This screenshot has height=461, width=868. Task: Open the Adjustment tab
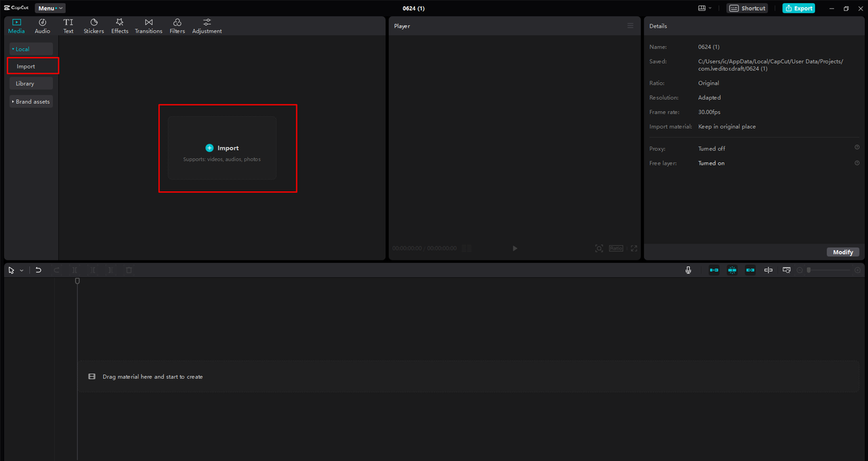coord(207,26)
